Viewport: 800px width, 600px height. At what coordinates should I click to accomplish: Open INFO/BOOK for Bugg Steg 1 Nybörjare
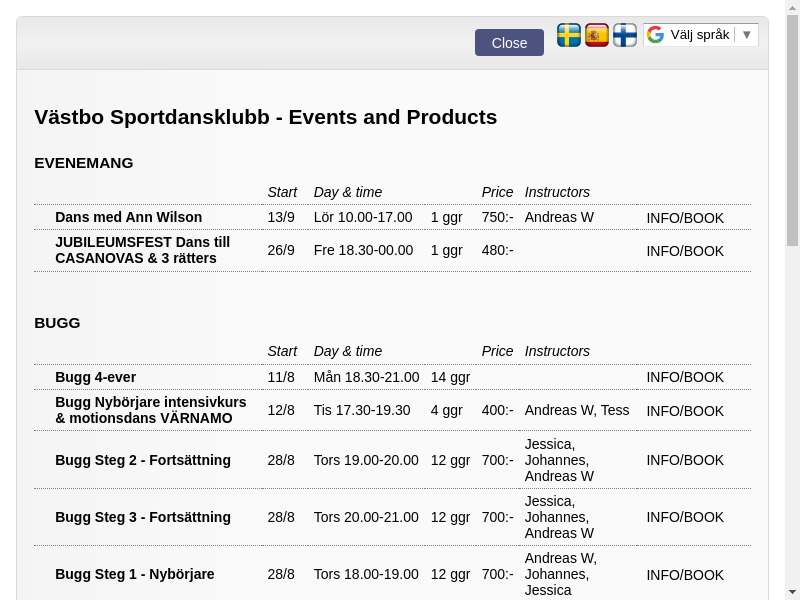click(x=685, y=575)
